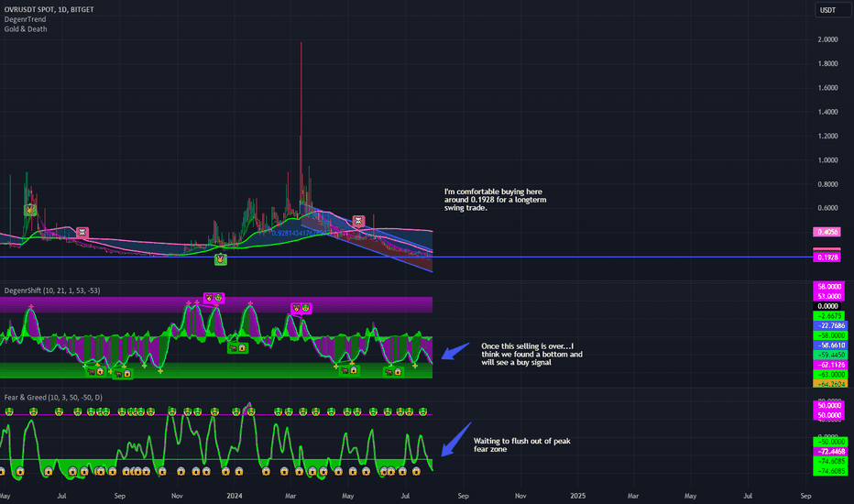Image resolution: width=854 pixels, height=504 pixels.
Task: Click the OVRUSDT SPOT, 1D, BITGET title
Action: [x=49, y=9]
